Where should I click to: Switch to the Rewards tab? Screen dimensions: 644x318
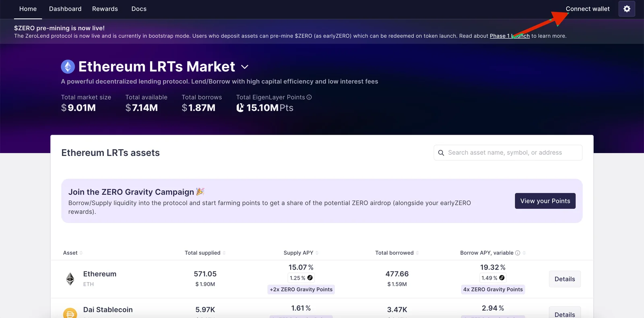click(105, 9)
